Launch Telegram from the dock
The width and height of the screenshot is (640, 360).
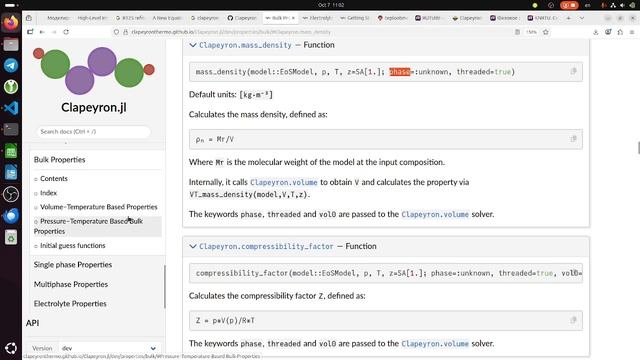click(x=11, y=65)
